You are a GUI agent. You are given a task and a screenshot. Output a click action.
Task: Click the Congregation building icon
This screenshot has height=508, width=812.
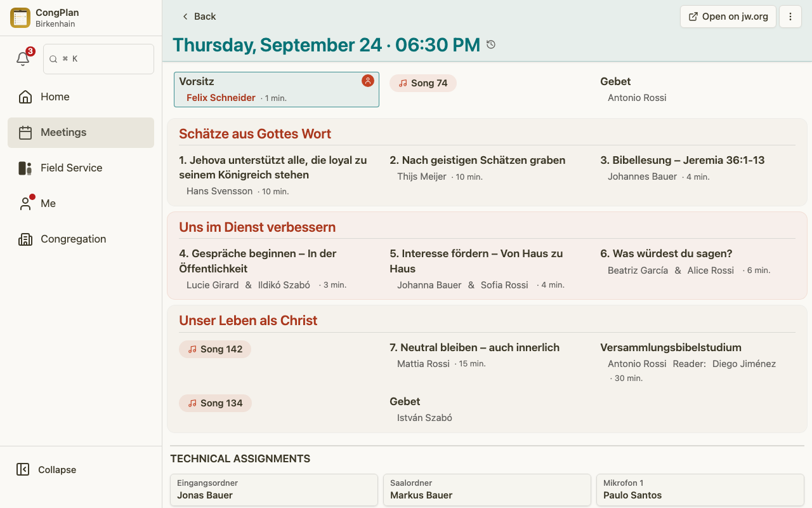25,239
